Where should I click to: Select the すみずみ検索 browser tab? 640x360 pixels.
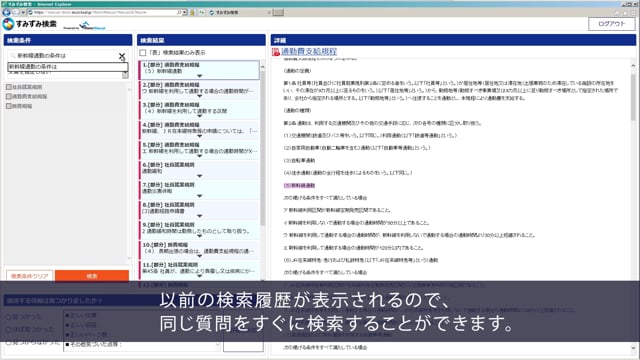pos(240,13)
